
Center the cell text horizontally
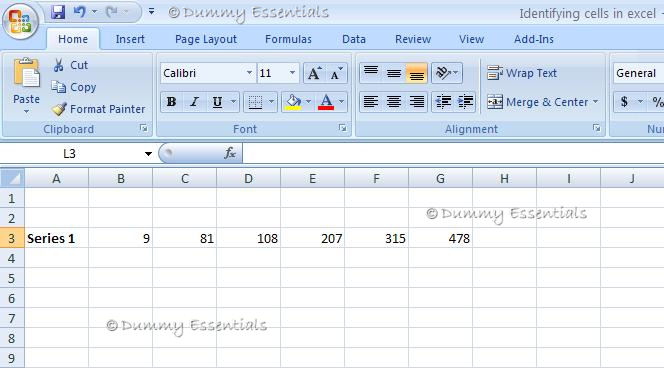coord(394,102)
